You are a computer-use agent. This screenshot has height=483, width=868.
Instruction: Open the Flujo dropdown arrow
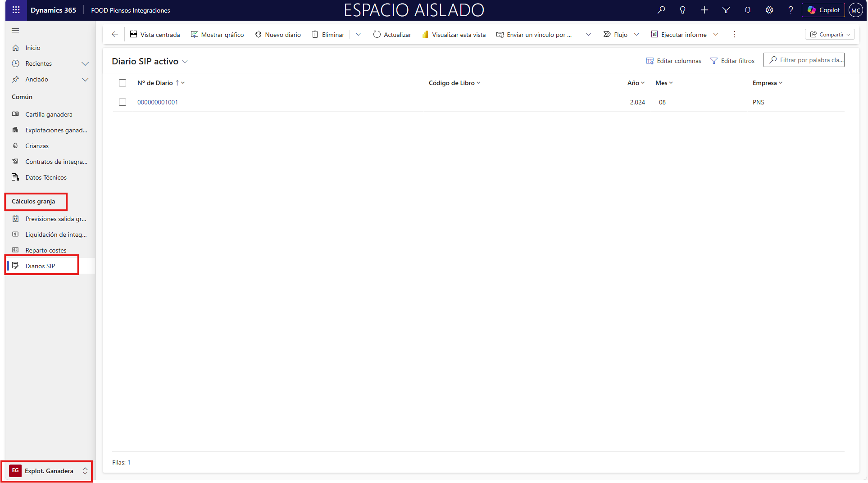pos(636,34)
